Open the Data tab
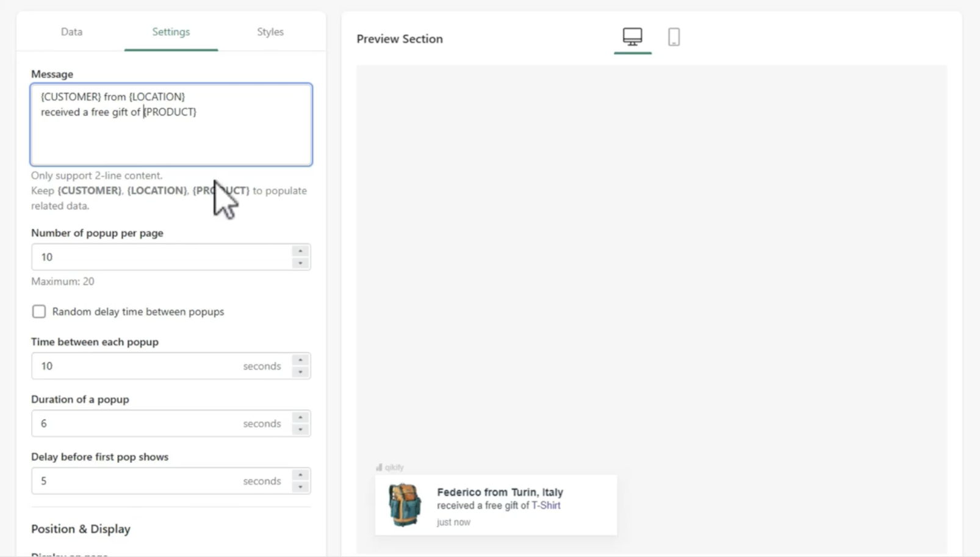This screenshot has height=557, width=980. click(71, 32)
